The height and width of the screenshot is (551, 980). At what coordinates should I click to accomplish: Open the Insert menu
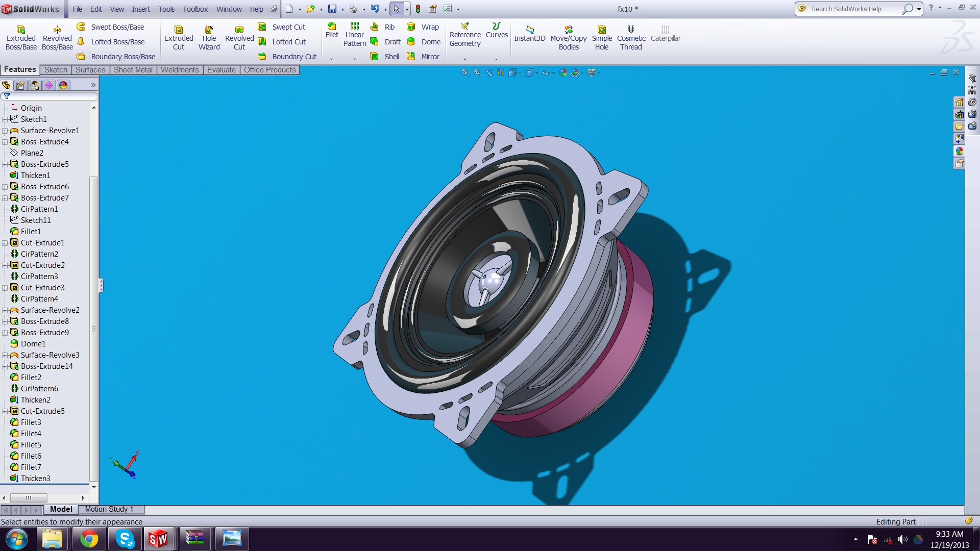pyautogui.click(x=141, y=9)
